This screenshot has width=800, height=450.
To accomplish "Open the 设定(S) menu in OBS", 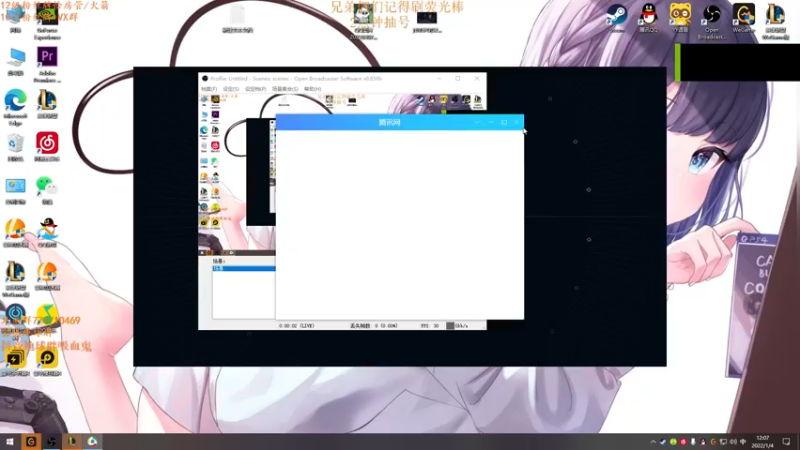I will pos(231,89).
